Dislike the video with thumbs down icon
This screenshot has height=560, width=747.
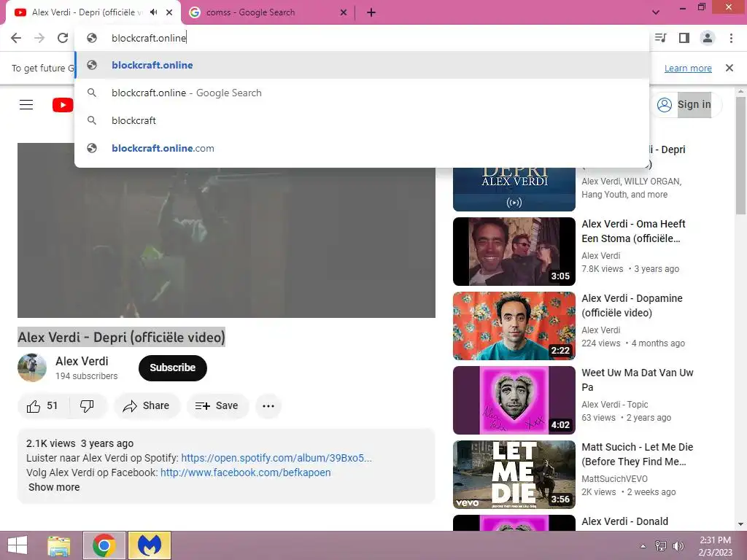coord(88,405)
